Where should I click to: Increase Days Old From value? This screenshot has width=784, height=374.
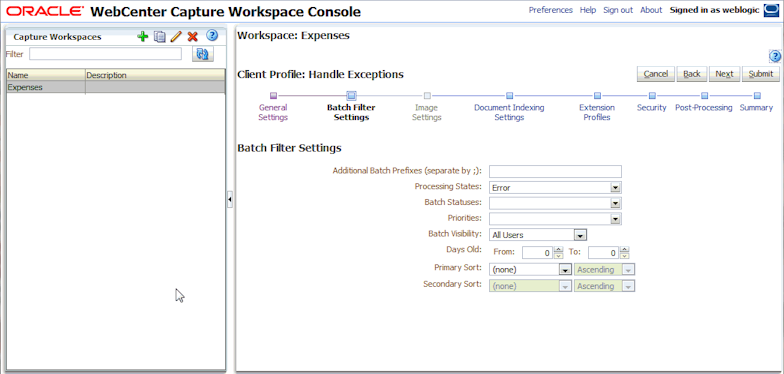559,250
